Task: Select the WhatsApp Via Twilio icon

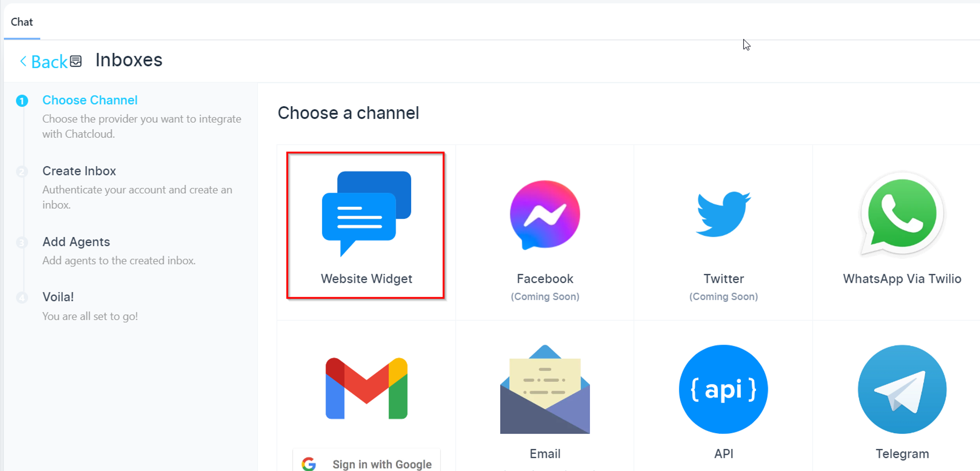Action: point(902,213)
